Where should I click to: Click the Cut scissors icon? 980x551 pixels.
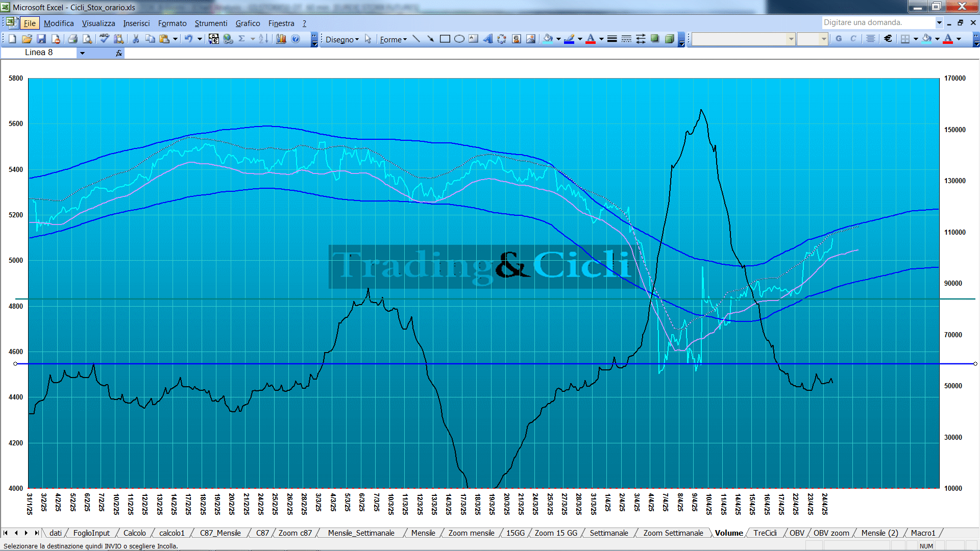click(136, 39)
